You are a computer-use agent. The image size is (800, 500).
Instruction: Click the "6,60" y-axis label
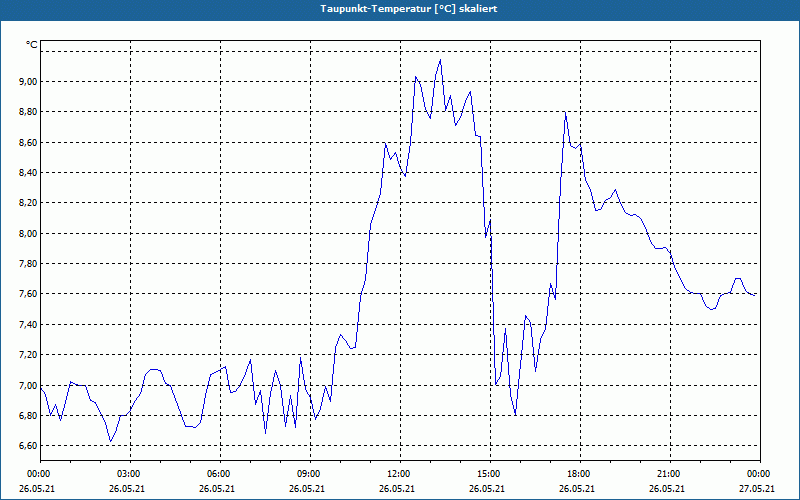coord(28,446)
